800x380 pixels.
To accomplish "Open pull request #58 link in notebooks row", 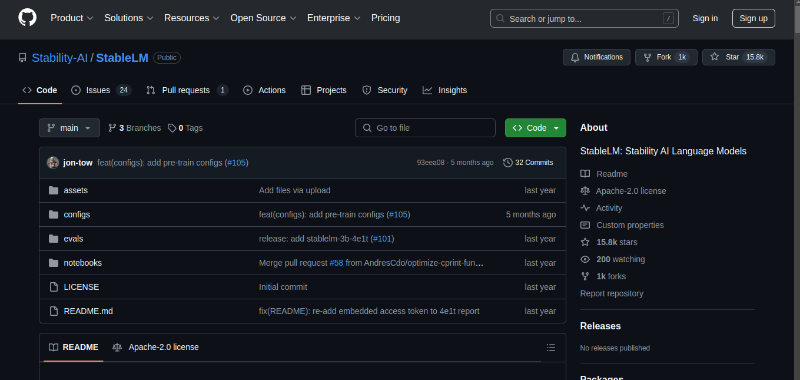I will 336,263.
